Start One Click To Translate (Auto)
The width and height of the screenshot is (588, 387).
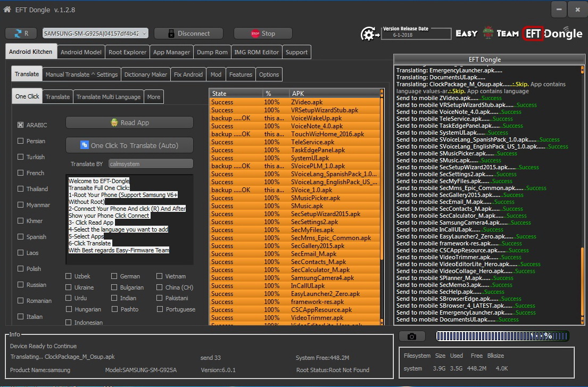click(130, 145)
